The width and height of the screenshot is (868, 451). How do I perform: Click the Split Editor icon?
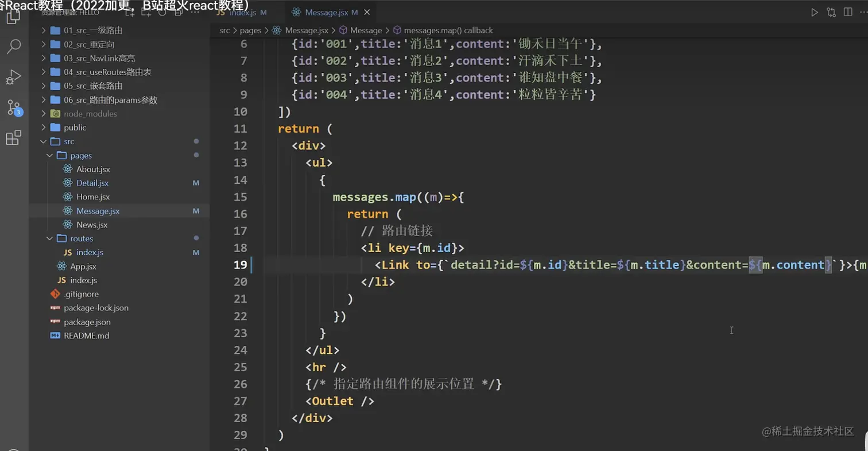pos(847,12)
